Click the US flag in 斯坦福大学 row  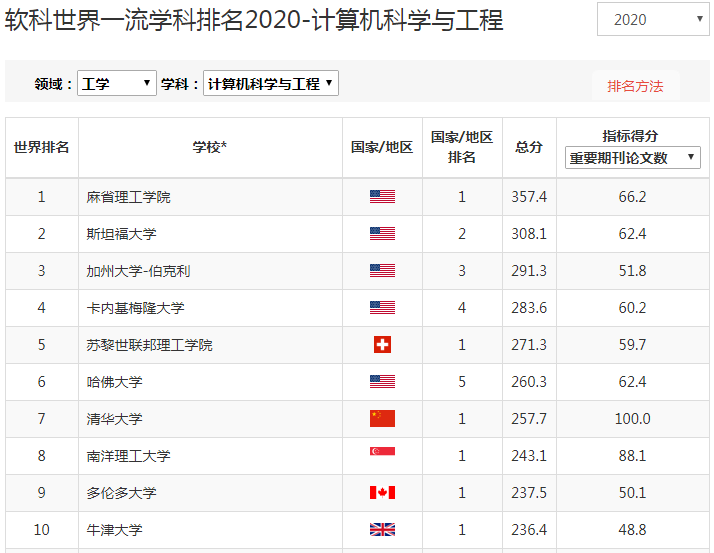(382, 234)
